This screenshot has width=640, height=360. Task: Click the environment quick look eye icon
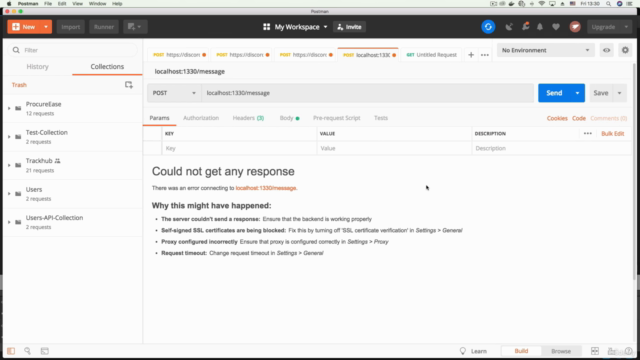point(607,50)
